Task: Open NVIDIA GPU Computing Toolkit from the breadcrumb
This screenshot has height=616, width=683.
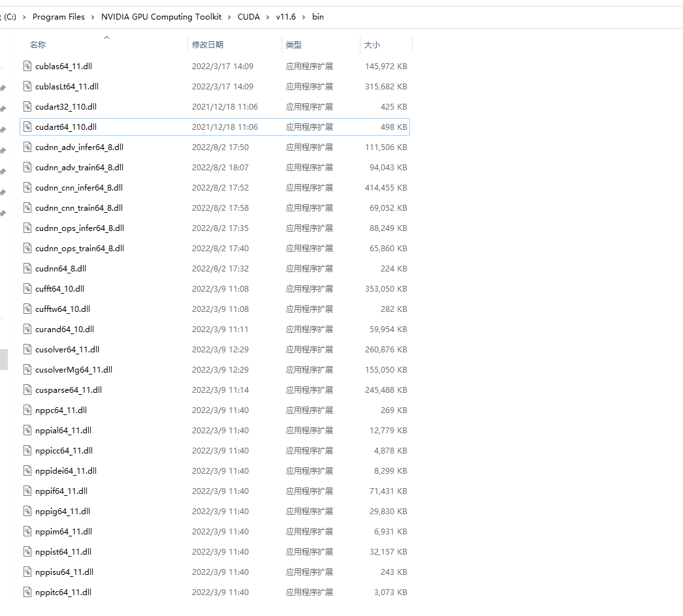Action: click(x=161, y=16)
